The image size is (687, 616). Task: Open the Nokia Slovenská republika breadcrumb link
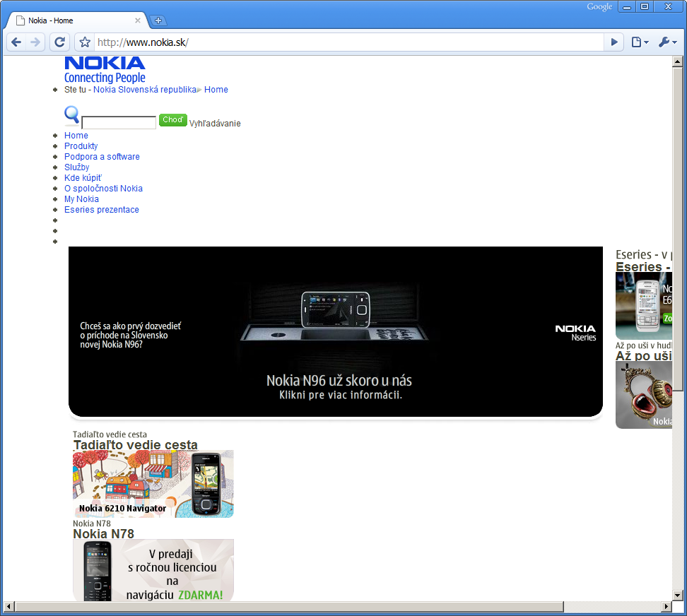[x=145, y=89]
